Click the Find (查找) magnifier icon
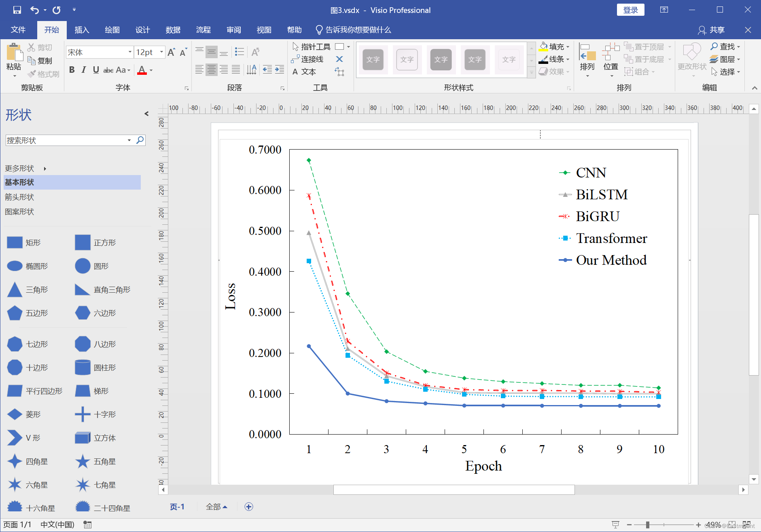 [x=714, y=46]
